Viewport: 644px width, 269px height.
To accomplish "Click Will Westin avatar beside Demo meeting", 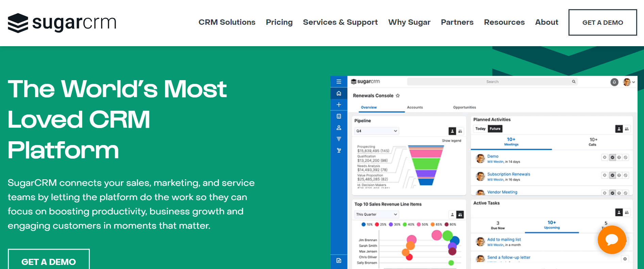I will coord(480,158).
